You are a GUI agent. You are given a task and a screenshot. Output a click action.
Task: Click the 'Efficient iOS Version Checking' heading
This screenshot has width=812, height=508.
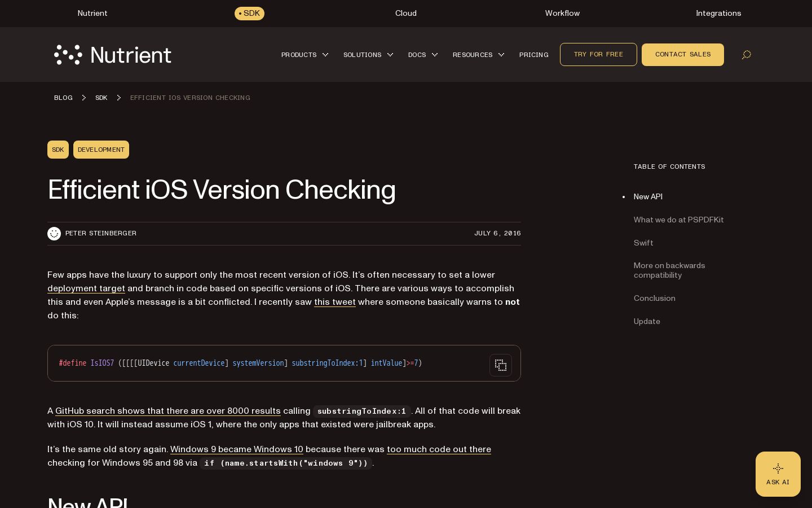222,190
